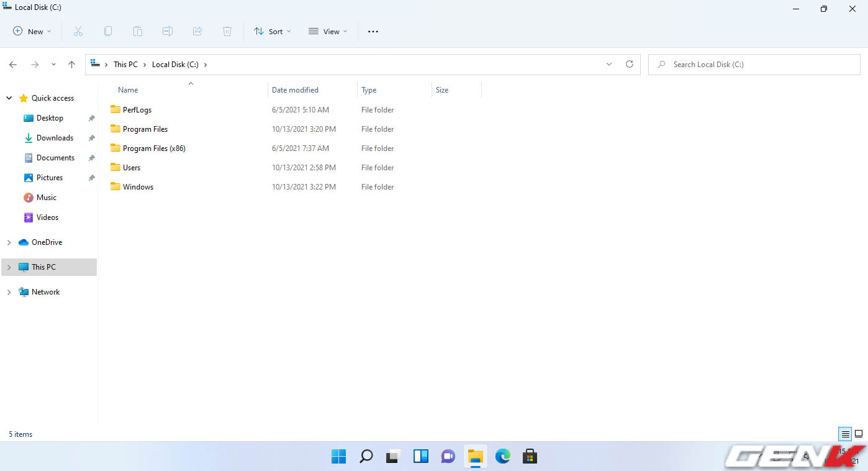Pin Downloads by clicking its pin icon
This screenshot has width=868, height=471.
91,137
